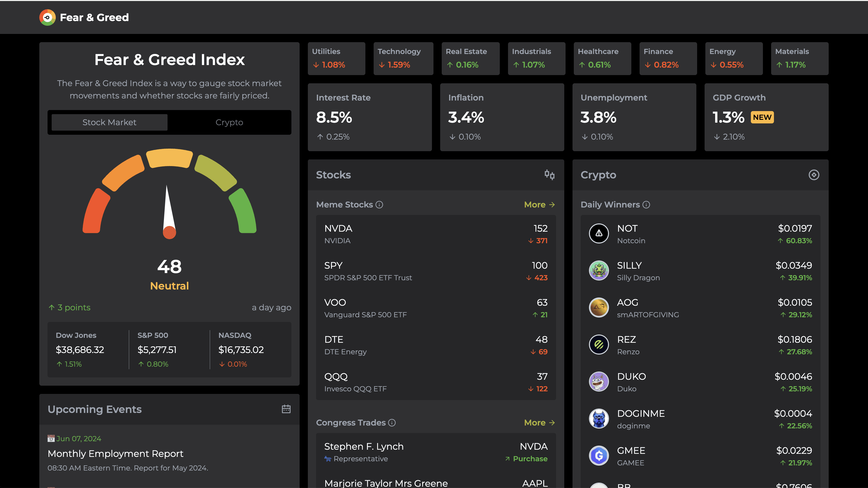Click the red extreme fear gauge segment
The height and width of the screenshot is (488, 868).
[96, 211]
